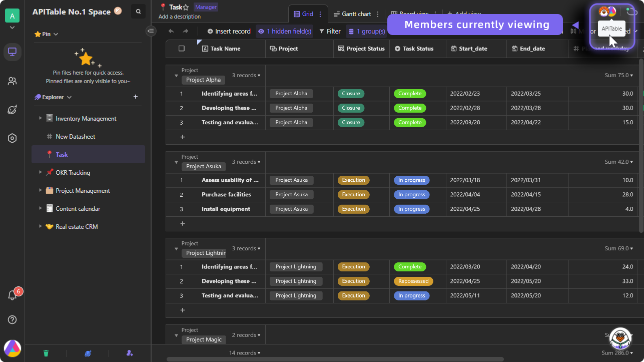Image resolution: width=644 pixels, height=362 pixels.
Task: Click the Manager permission tag
Action: pyautogui.click(x=206, y=7)
